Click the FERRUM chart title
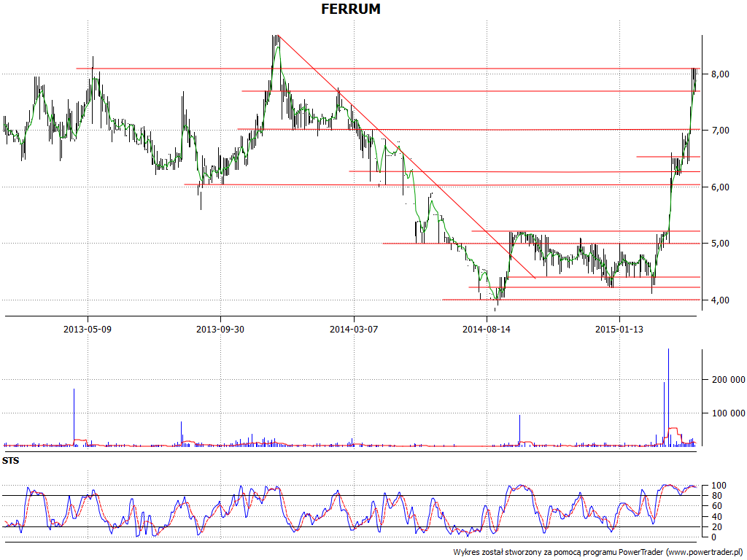 click(351, 9)
